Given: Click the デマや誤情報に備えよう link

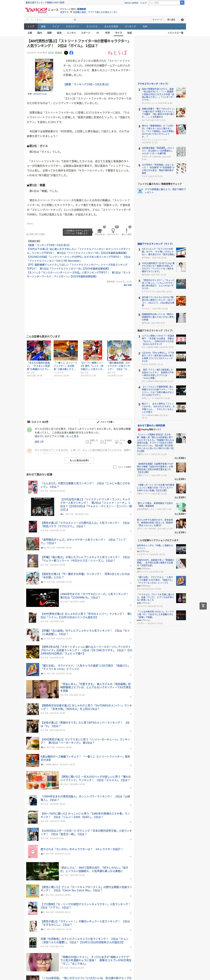Looking at the screenshot, I should pos(165,191).
